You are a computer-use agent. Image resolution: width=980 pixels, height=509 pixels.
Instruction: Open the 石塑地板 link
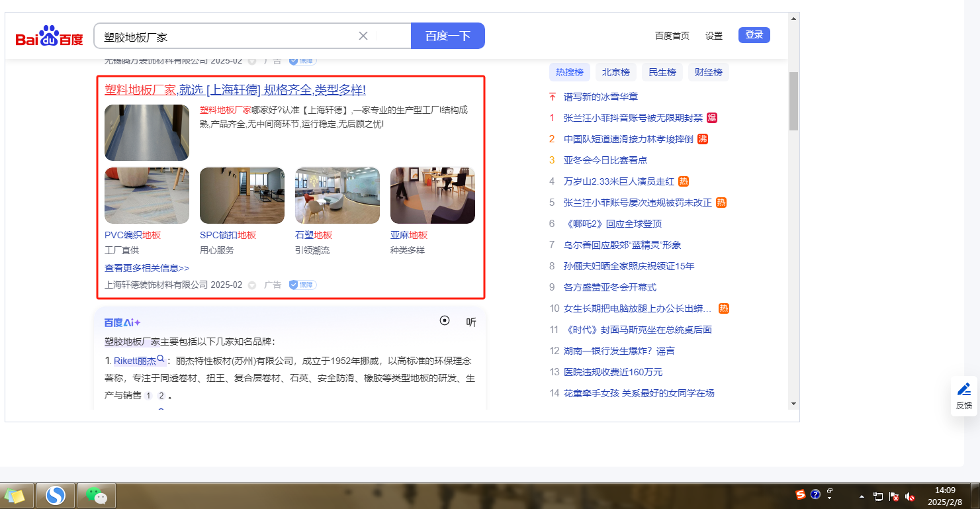pos(314,235)
